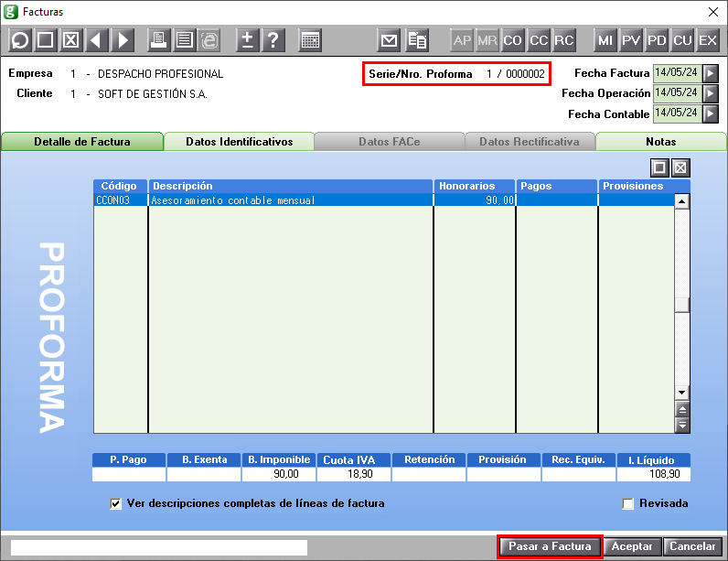Click the Fecha Operación date field
The height and width of the screenshot is (561, 728).
(677, 93)
